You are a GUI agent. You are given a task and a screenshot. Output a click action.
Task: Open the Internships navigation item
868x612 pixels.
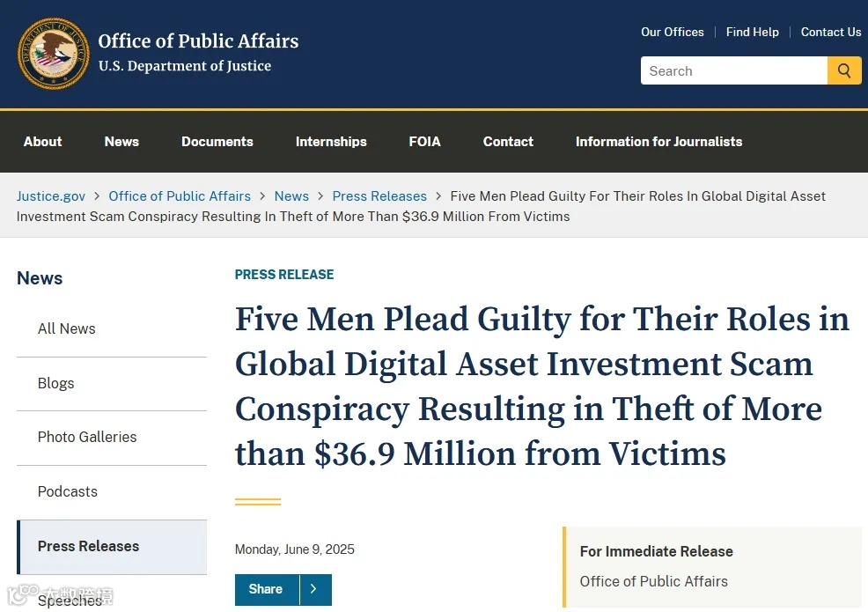(x=331, y=142)
